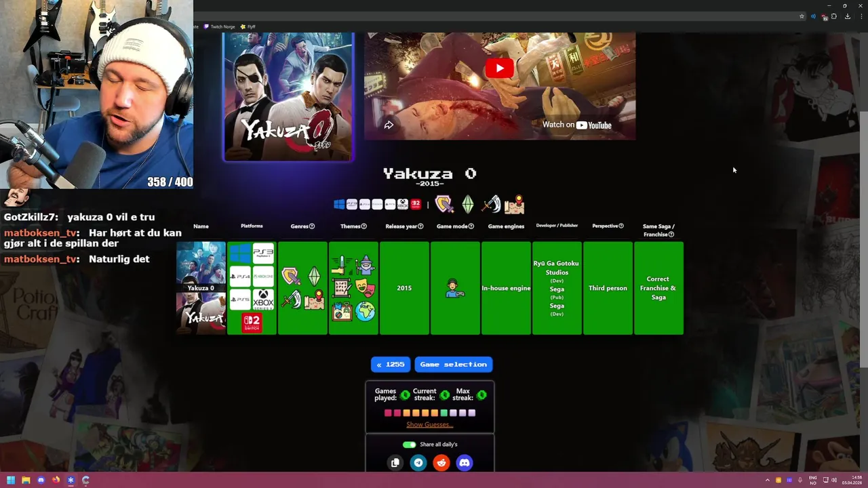Screen dimensions: 868x488
Task: Click the treasure map genre icon under the title
Action: [515, 204]
